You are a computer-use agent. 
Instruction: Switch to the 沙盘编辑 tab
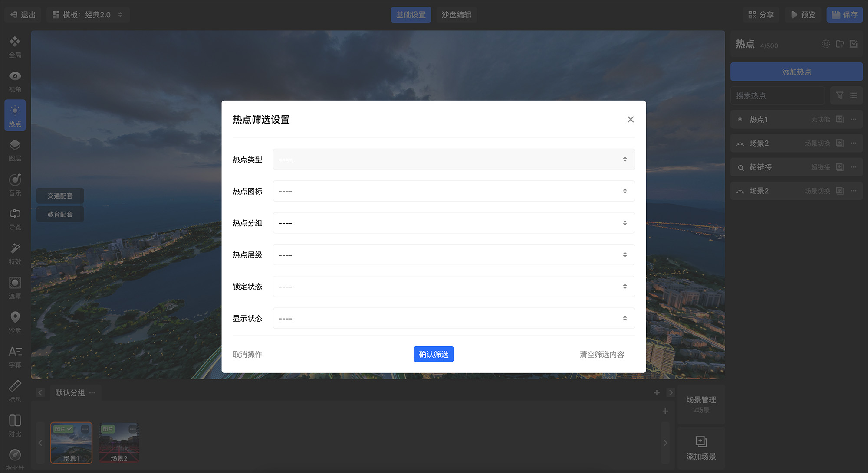(456, 15)
